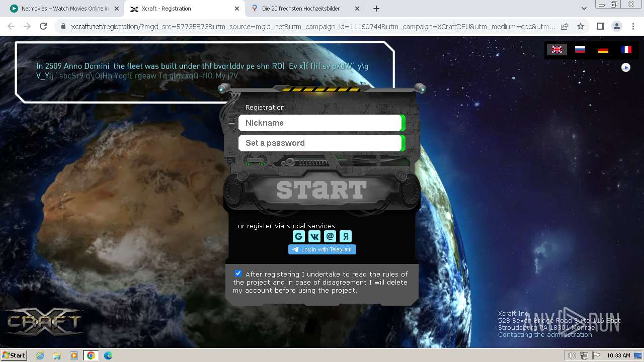
Task: Go forward in browser history
Action: coord(27,26)
